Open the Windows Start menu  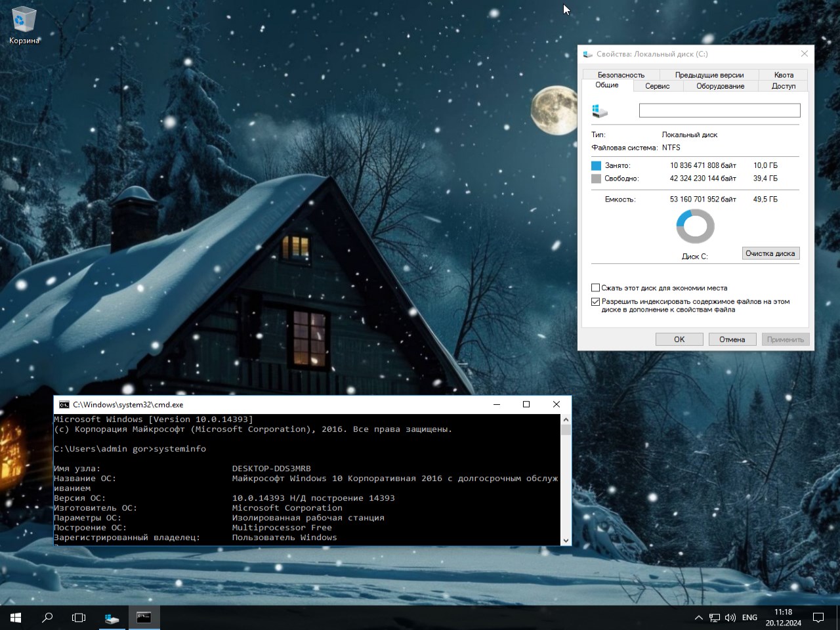pyautogui.click(x=16, y=618)
